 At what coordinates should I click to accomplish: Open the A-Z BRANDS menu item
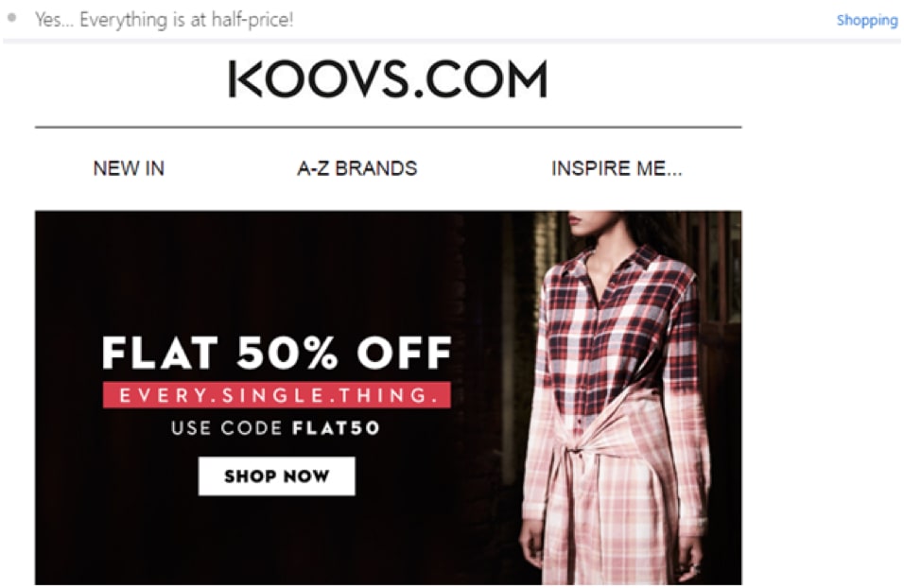(356, 168)
